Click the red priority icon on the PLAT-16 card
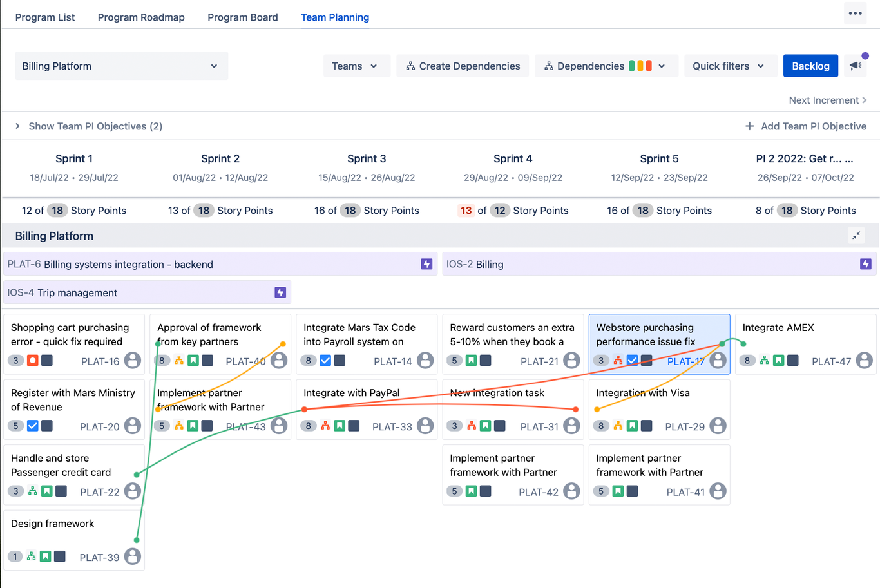Viewport: 880px width, 588px height. point(33,361)
